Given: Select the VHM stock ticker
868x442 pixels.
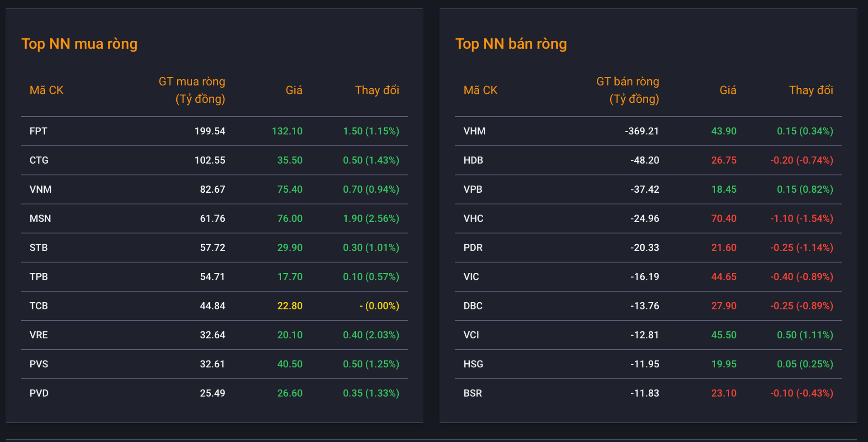Looking at the screenshot, I should 474,131.
